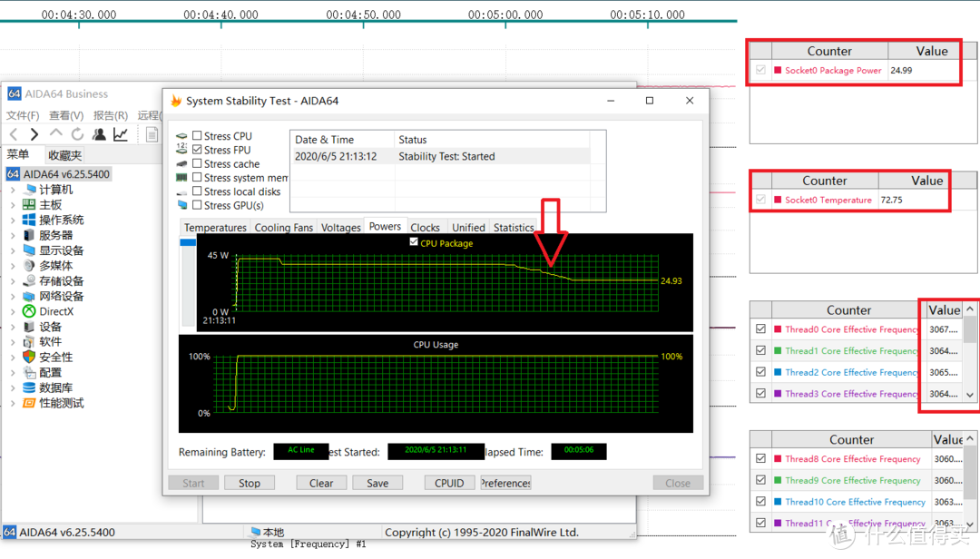Select the 配置 configuration icon in tree
Viewport: 980px width, 559px height.
[29, 372]
